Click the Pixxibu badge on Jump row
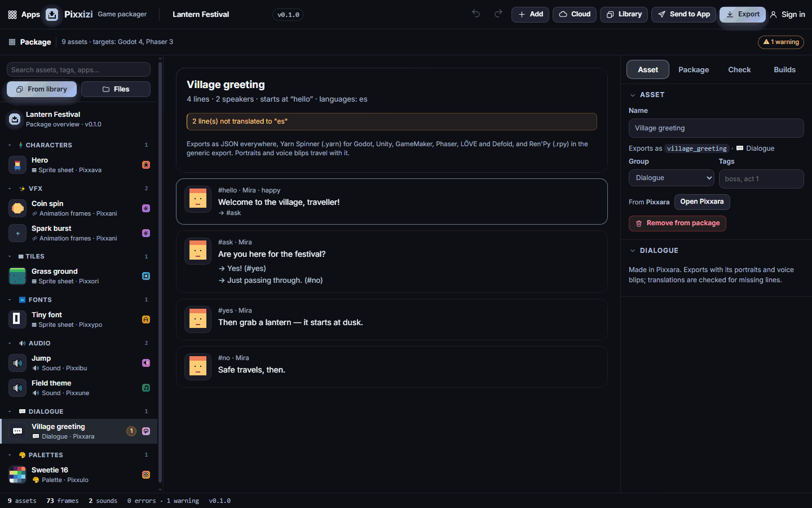812x508 pixels. click(x=146, y=363)
